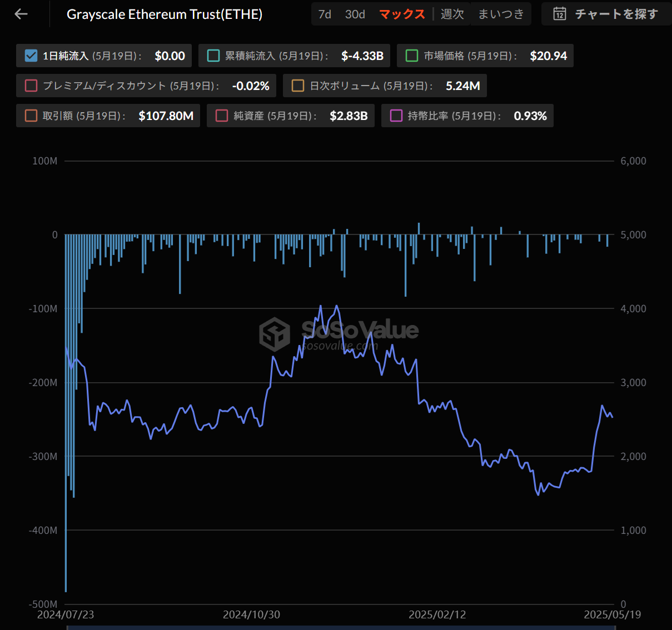Click the 3,000 right axis label
Image resolution: width=672 pixels, height=630 pixels.
633,382
